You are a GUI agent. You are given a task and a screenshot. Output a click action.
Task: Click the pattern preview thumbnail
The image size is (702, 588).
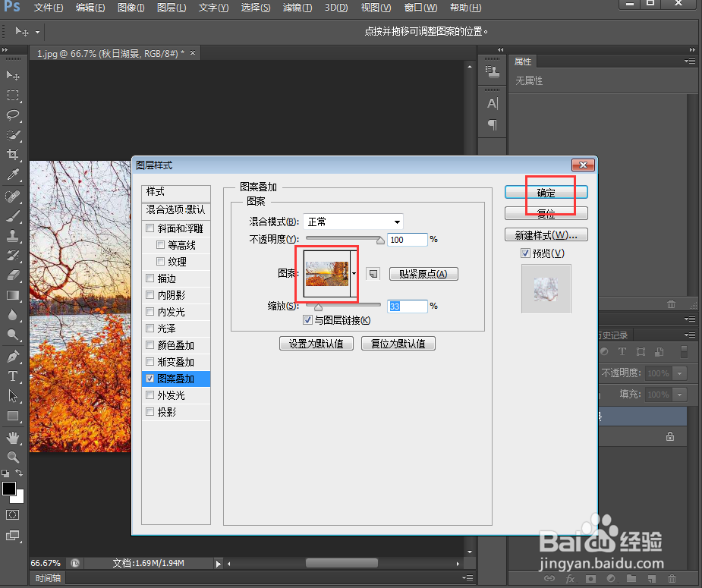[x=326, y=273]
